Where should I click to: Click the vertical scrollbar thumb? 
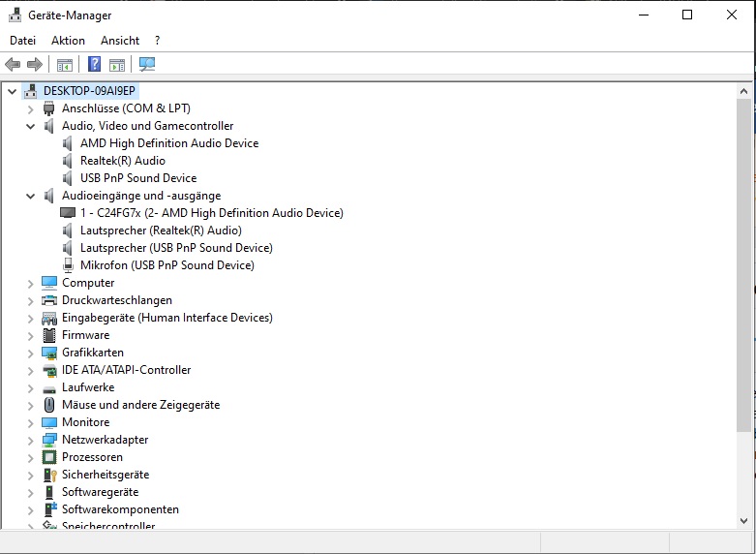(743, 265)
